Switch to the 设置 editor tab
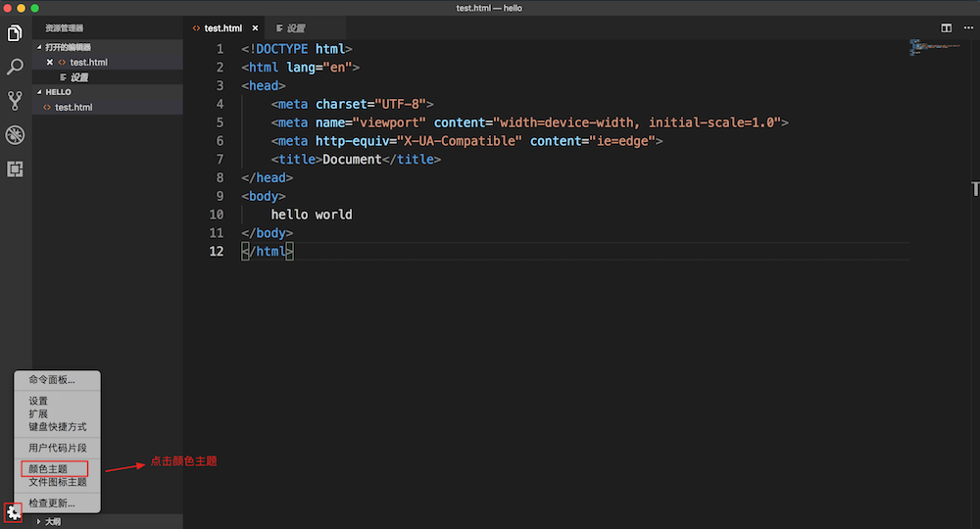This screenshot has height=529, width=980. tap(296, 28)
